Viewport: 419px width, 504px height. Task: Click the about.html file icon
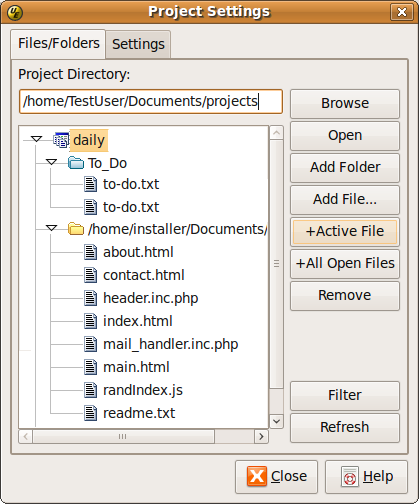pos(91,252)
